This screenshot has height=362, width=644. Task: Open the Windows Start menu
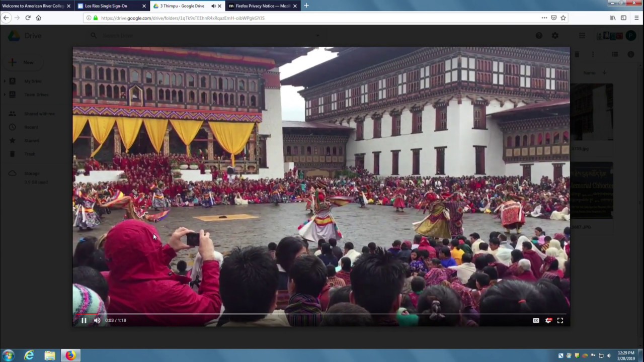pos(9,355)
